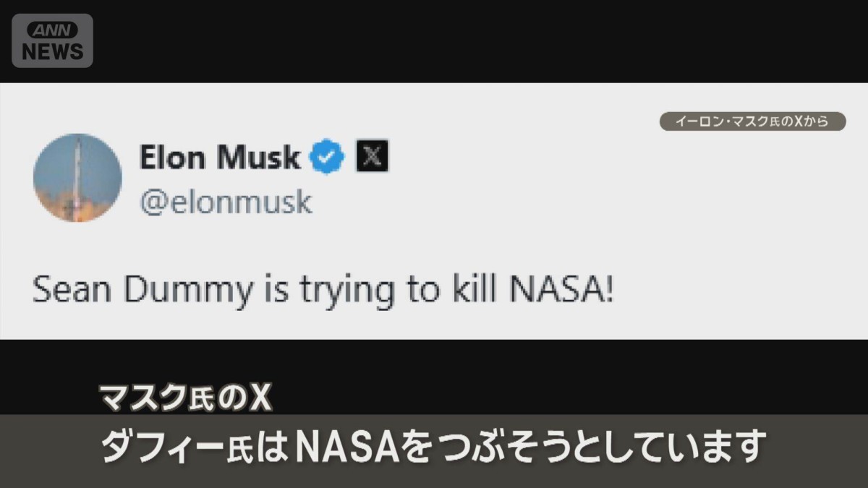Click the ANN NEWS channel logo
This screenshot has width=868, height=488.
pos(52,40)
